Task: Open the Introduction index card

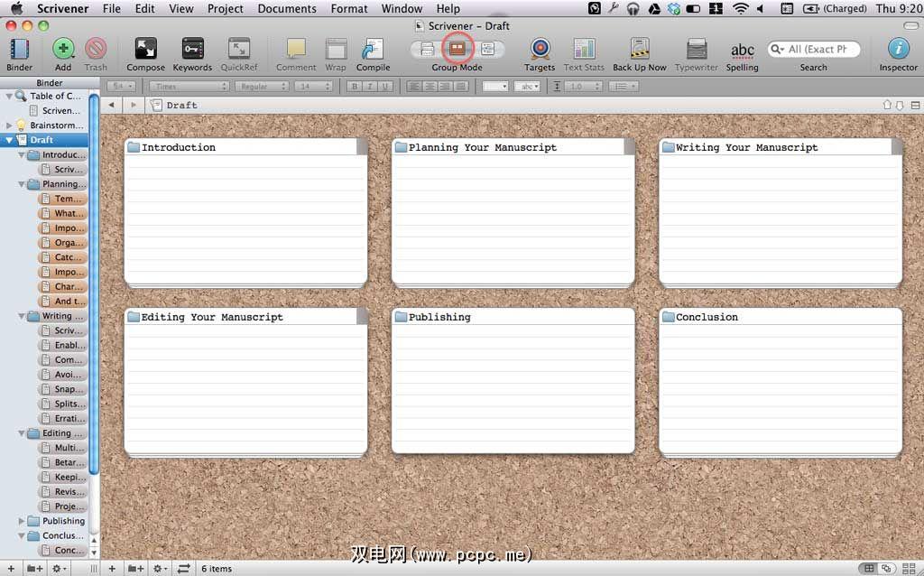Action: click(245, 212)
